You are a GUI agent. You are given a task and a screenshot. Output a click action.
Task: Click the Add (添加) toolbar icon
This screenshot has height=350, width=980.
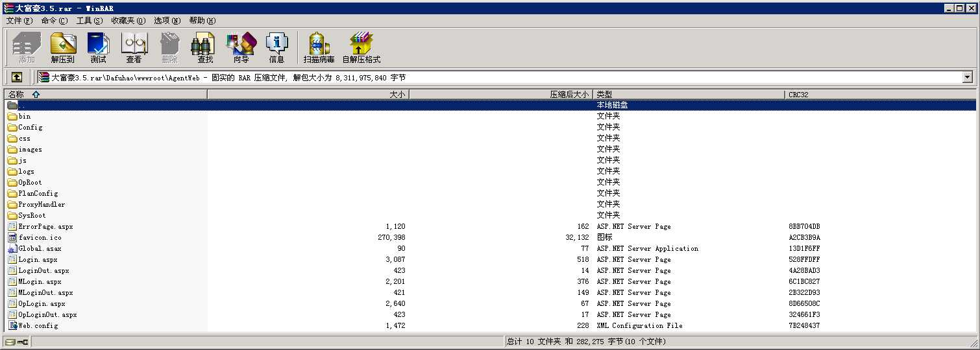pos(27,48)
